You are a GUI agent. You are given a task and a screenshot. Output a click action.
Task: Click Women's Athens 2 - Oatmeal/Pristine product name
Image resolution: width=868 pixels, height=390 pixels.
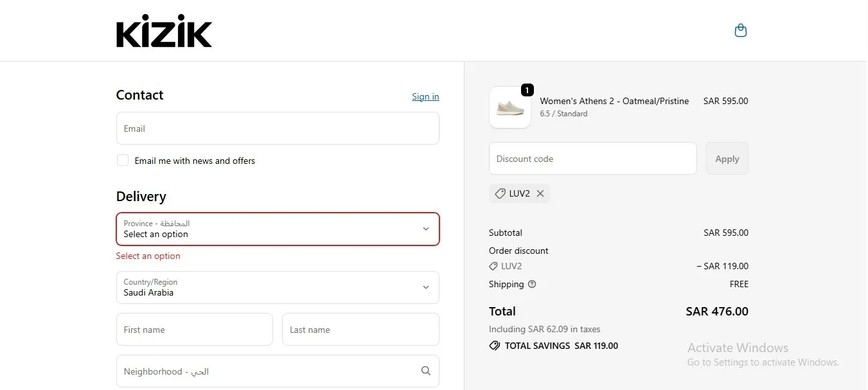(614, 101)
